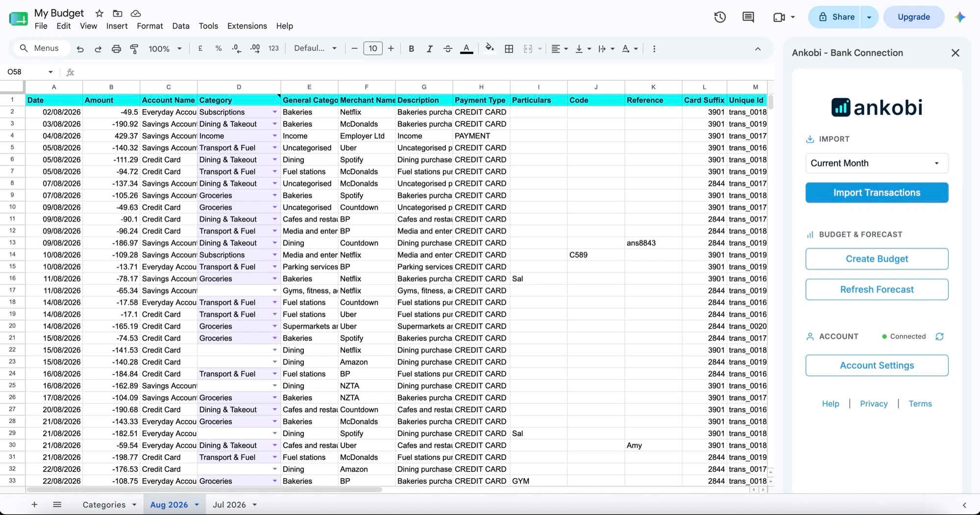
Task: Switch to the Jul 2026 sheet tab
Action: 229,505
